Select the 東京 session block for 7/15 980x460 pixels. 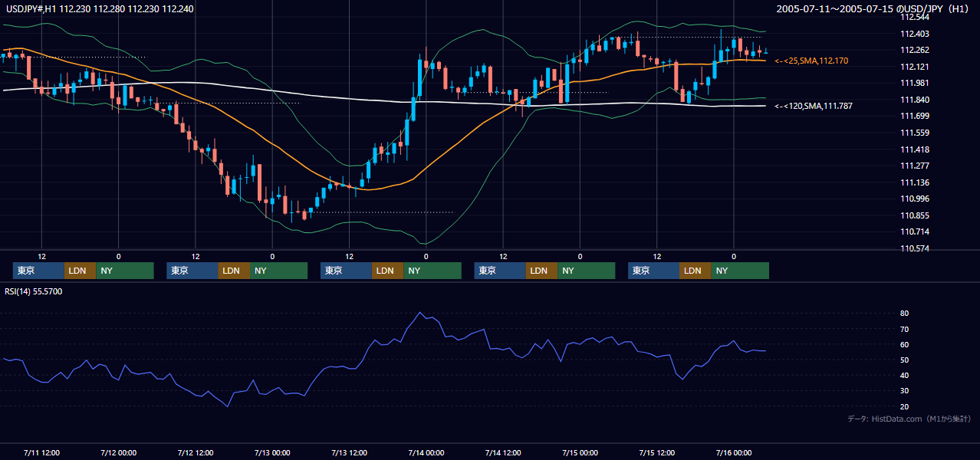[x=653, y=271]
